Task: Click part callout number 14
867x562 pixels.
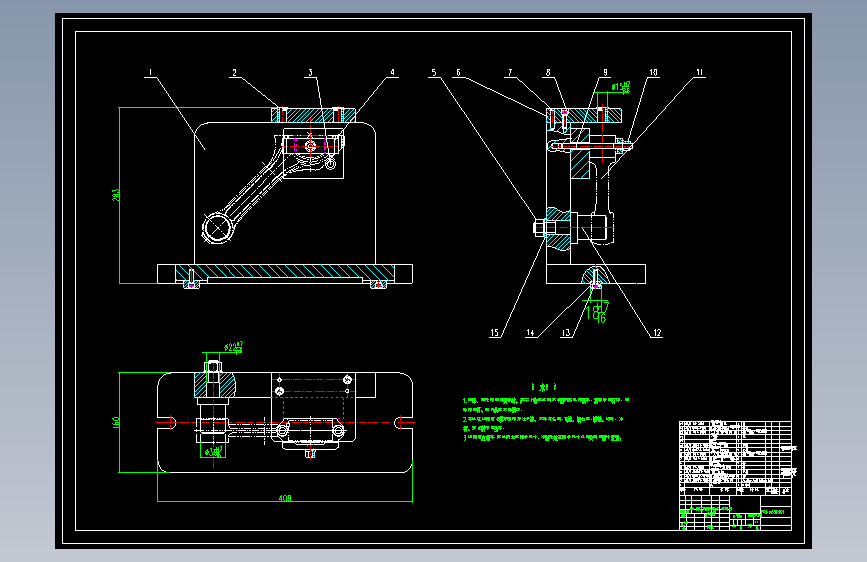Action: click(x=530, y=332)
